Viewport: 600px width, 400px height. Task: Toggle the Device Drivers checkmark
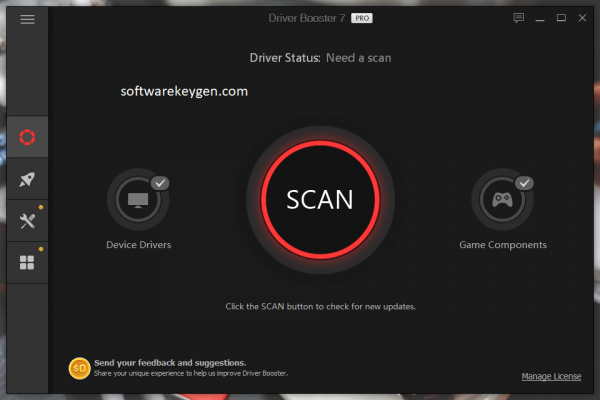(x=160, y=183)
